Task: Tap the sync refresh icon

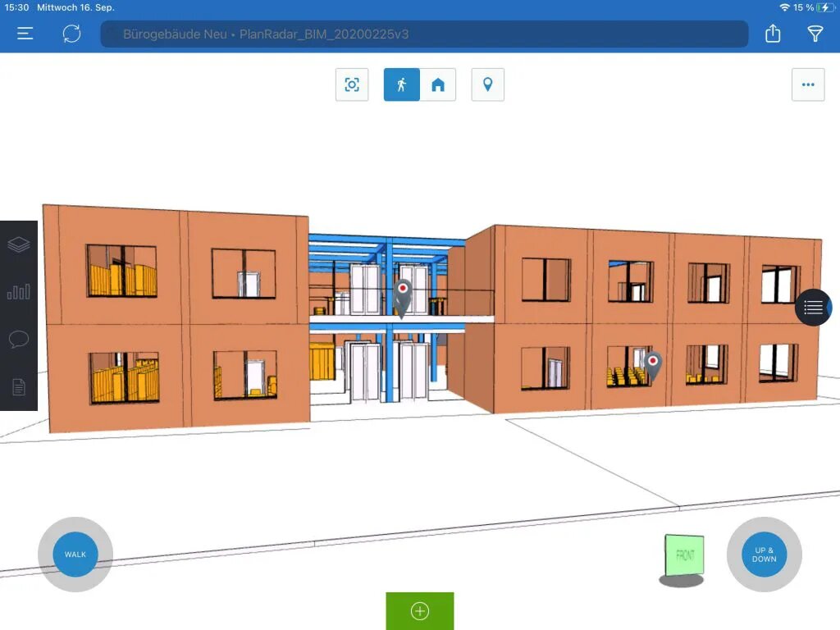Action: 72,34
